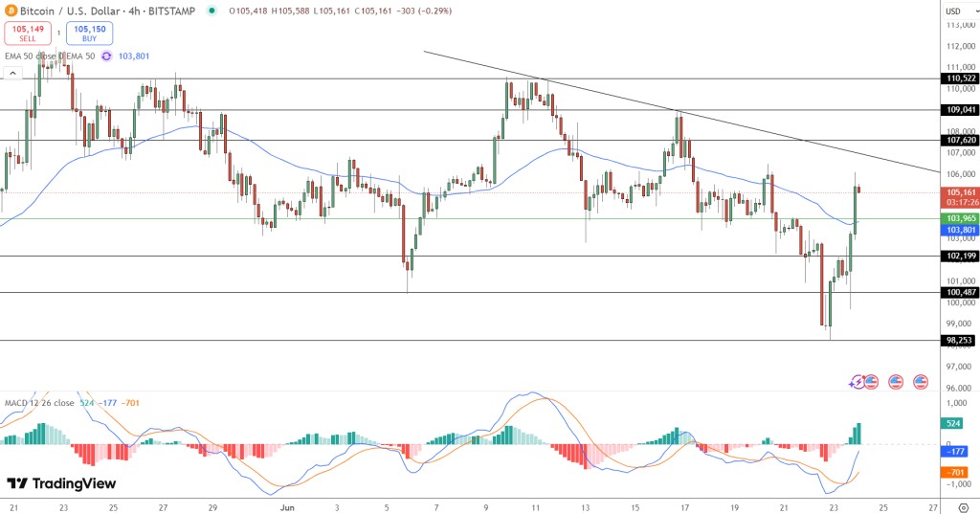Click the 29 date on time axis
This screenshot has height=514, width=980.
coord(212,507)
